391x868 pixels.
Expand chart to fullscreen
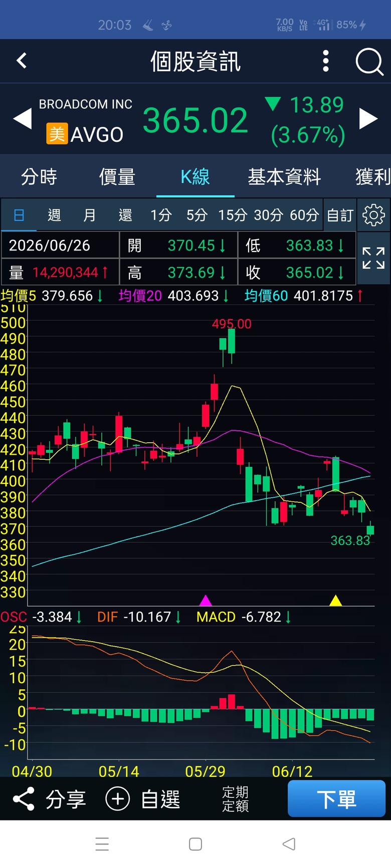pyautogui.click(x=373, y=258)
